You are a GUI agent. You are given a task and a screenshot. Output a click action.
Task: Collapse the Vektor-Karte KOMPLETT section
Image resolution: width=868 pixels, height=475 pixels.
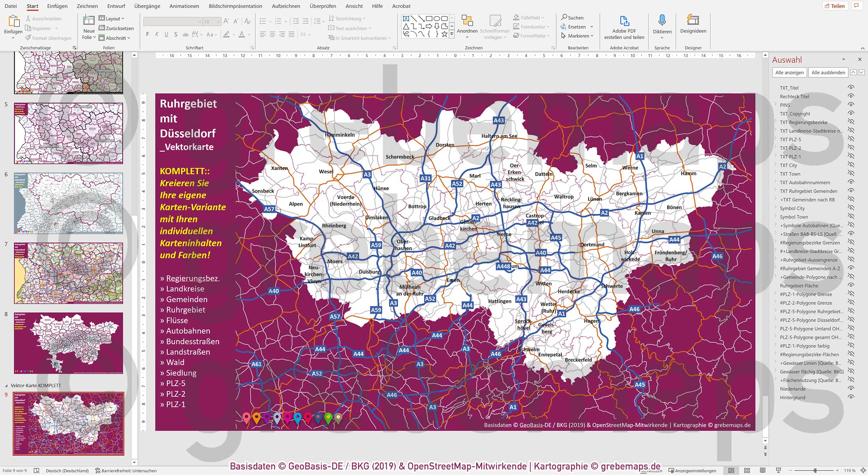[x=6, y=385]
